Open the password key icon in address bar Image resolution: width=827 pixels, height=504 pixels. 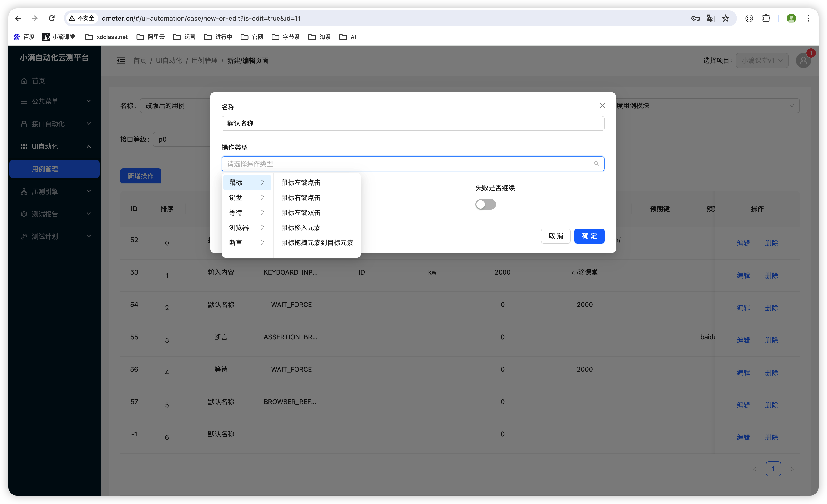click(695, 19)
